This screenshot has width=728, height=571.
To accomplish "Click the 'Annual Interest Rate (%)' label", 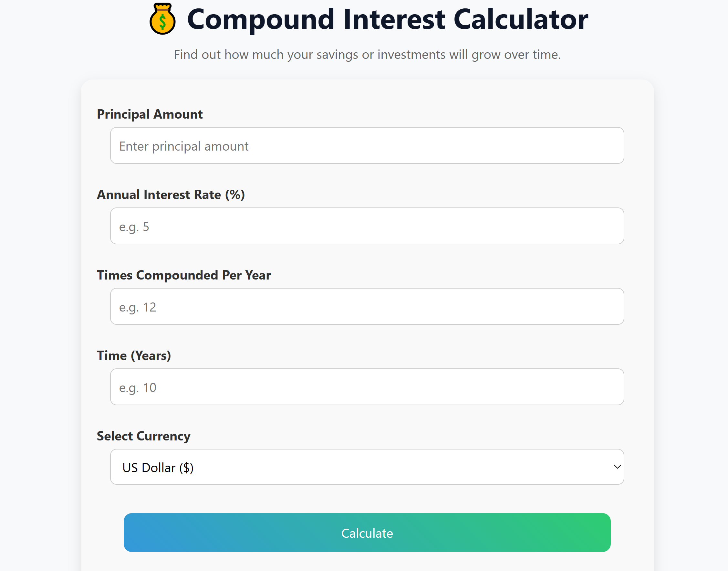I will point(171,195).
